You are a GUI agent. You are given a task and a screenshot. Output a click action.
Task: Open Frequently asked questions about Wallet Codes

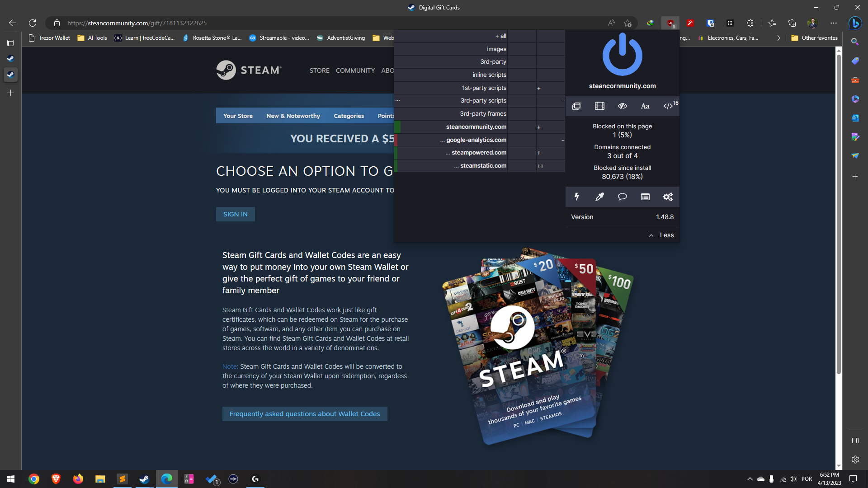pos(305,414)
